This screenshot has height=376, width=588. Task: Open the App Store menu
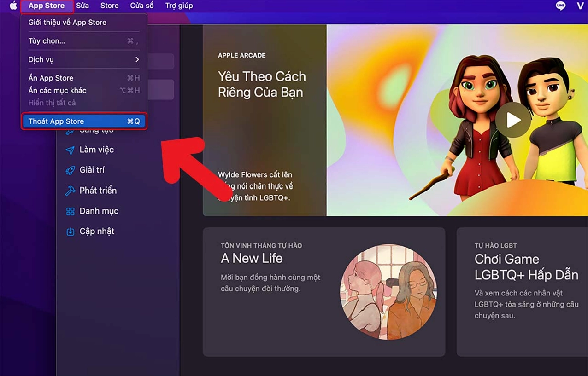[x=47, y=6]
